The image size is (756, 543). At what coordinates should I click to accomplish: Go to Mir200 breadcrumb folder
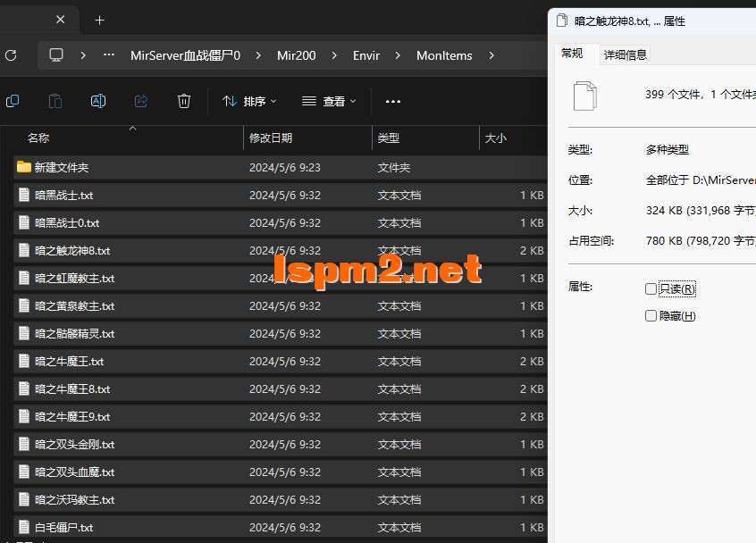click(297, 55)
